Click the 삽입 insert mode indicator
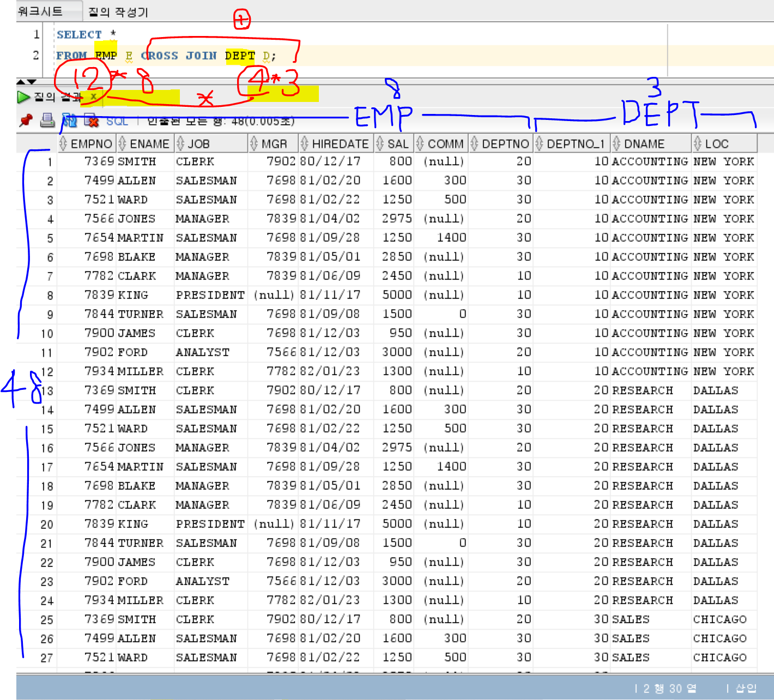 tap(746, 689)
